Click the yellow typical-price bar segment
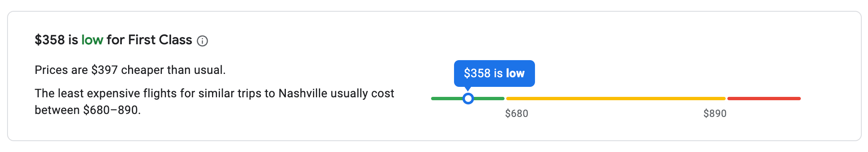The height and width of the screenshot is (152, 868). pos(616,99)
